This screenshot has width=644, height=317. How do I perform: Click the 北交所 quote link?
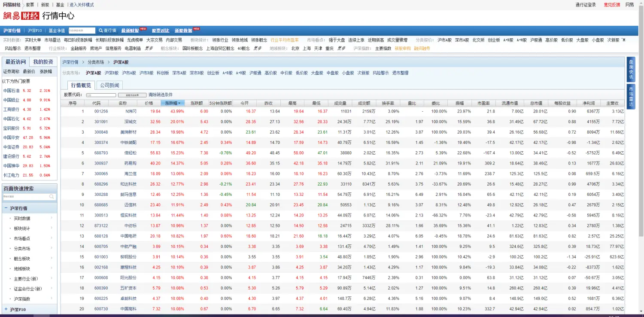coord(478,40)
